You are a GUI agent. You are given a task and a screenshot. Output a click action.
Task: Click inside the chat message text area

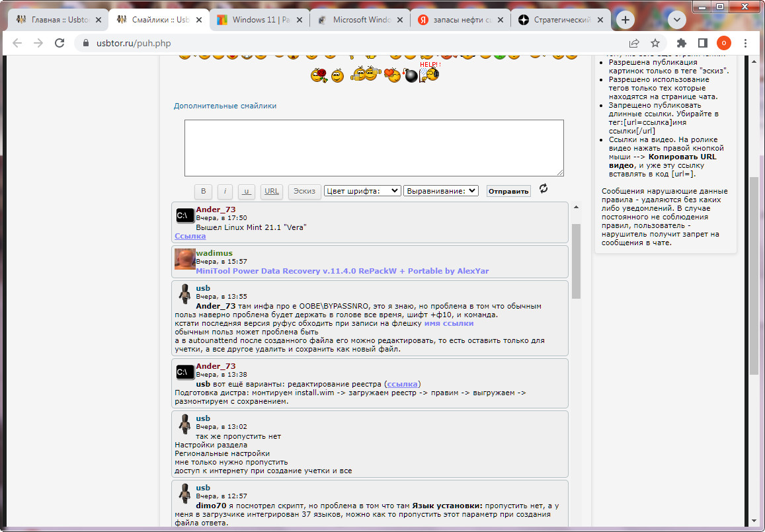pyautogui.click(x=374, y=147)
